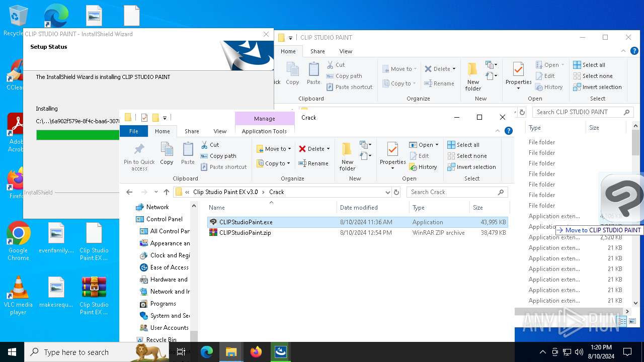Screen dimensions: 644x362
Task: Switch to View tab in Crack window
Action: [x=220, y=131]
